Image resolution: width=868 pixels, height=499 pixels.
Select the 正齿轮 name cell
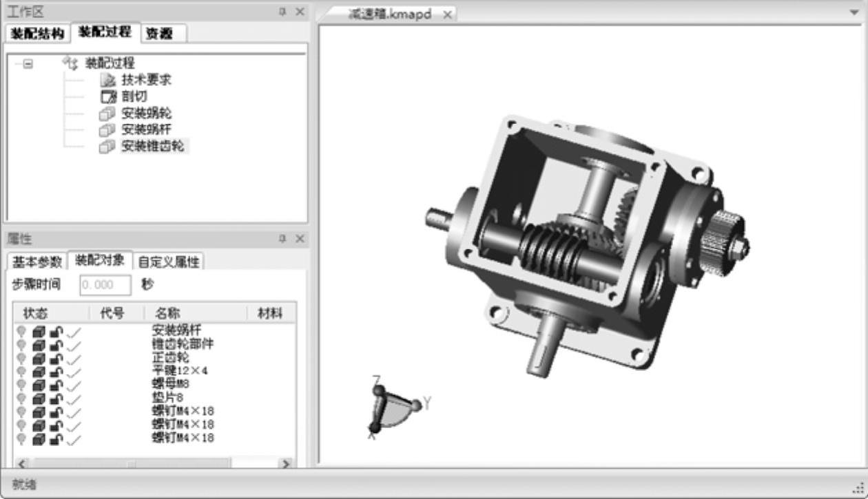(170, 358)
